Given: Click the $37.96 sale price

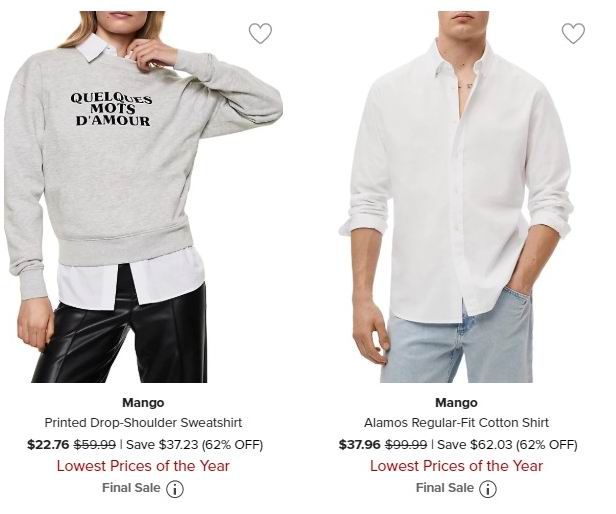Looking at the screenshot, I should [359, 445].
